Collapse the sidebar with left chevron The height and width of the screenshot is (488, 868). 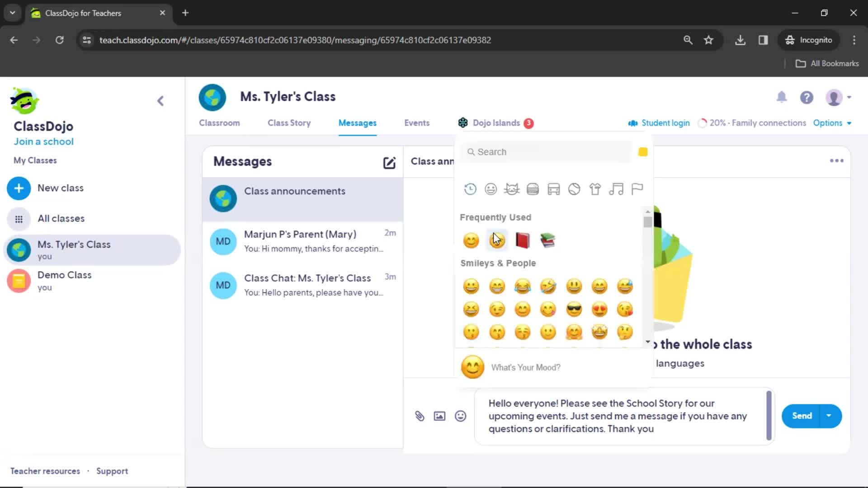click(x=160, y=101)
